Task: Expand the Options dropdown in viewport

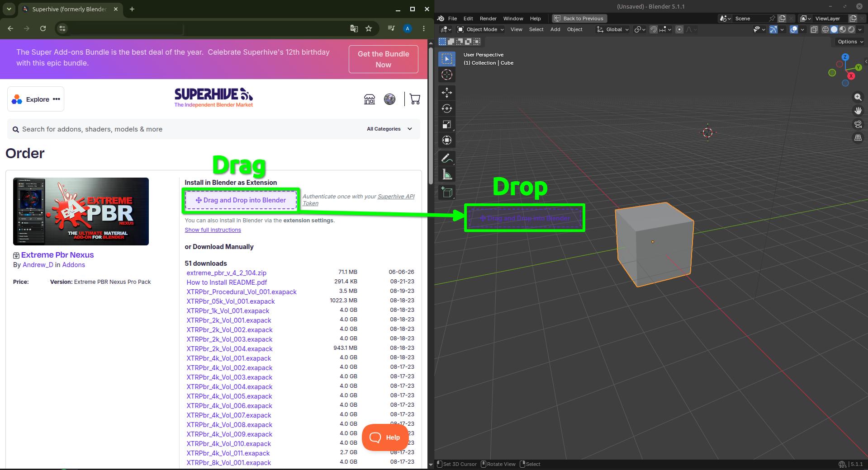Action: 850,42
